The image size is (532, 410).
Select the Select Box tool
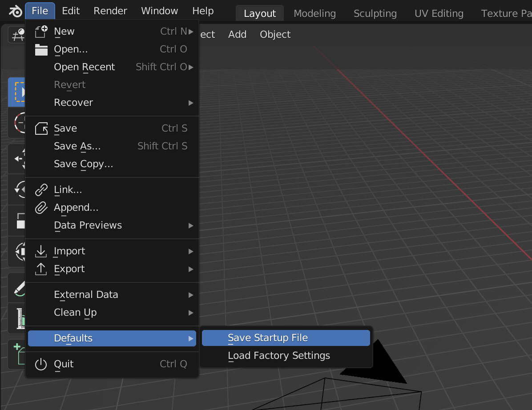point(17,92)
